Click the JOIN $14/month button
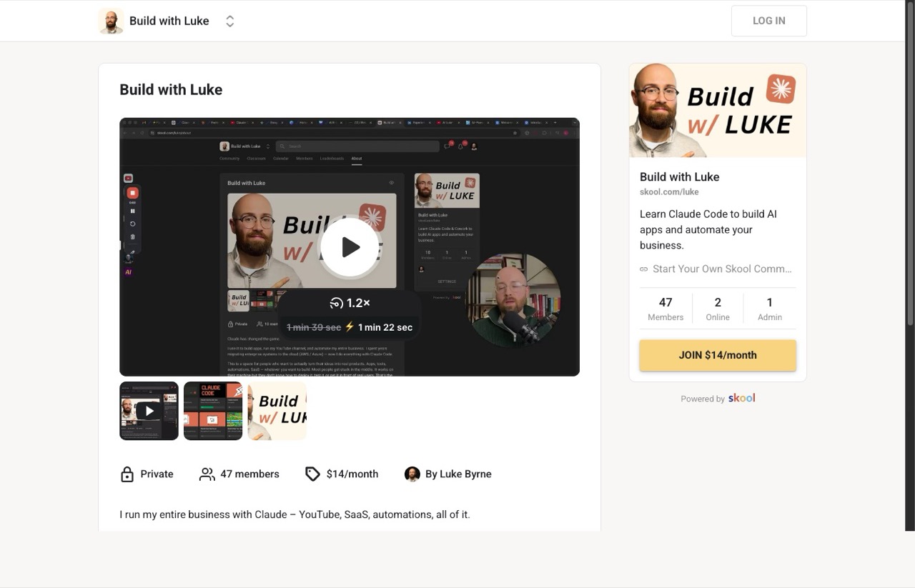The width and height of the screenshot is (915, 588). click(718, 355)
